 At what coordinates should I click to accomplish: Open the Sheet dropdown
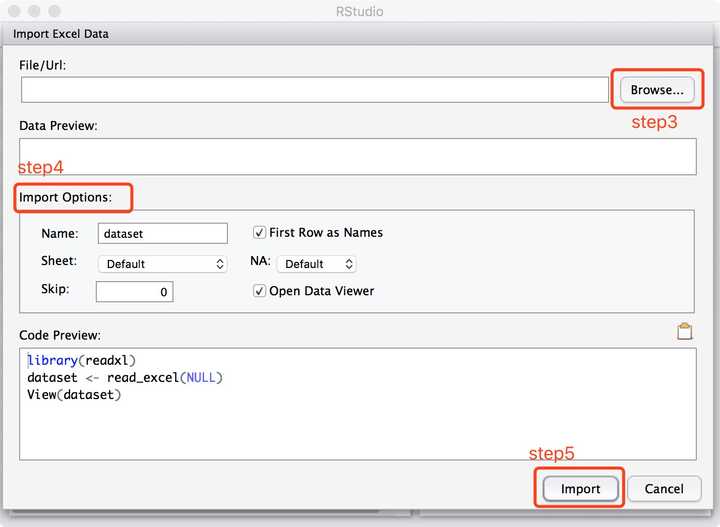click(162, 264)
